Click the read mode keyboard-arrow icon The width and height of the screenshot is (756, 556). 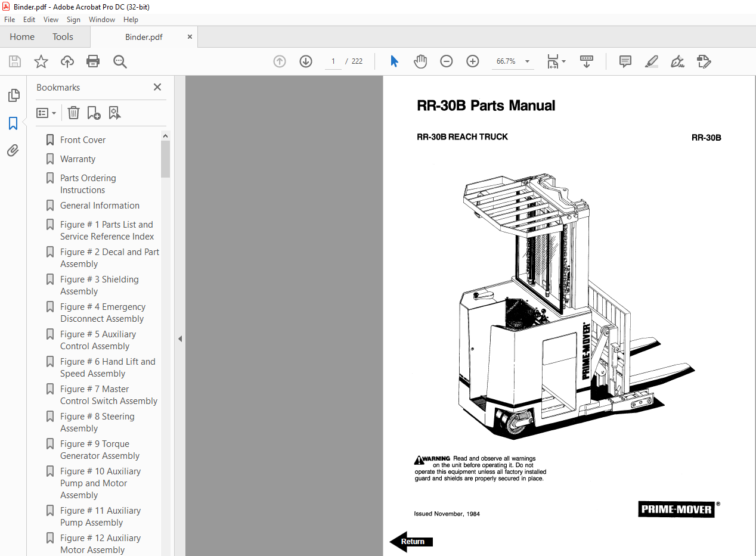(x=587, y=61)
